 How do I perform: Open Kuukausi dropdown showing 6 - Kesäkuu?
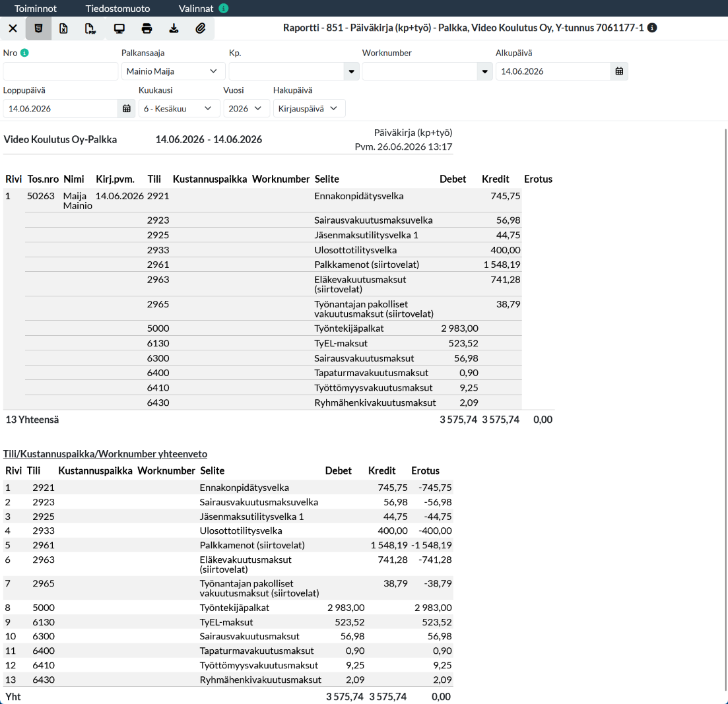pos(179,108)
